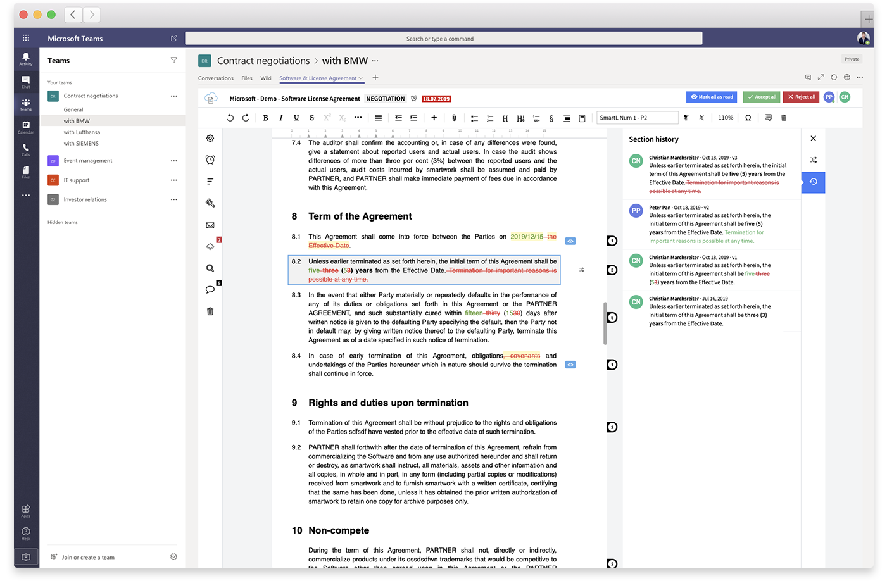The width and height of the screenshot is (887, 588).
Task: Undo the last edit in the editor
Action: pos(230,118)
